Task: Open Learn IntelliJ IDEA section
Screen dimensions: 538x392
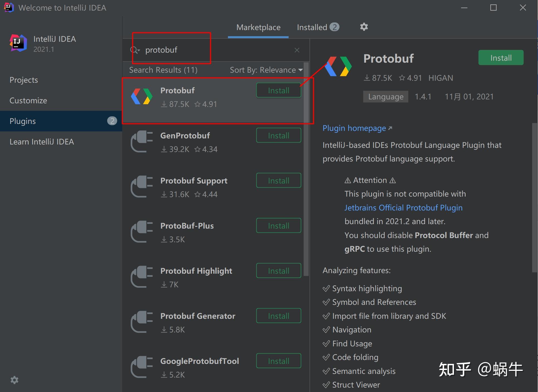Action: click(61, 142)
